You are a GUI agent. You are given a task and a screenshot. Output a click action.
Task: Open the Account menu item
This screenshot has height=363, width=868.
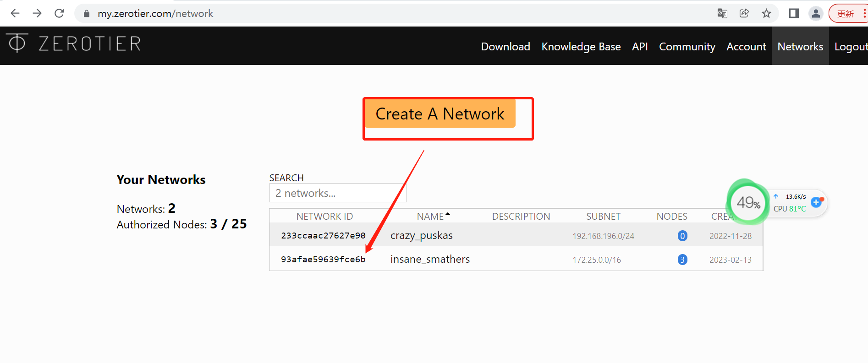tap(746, 47)
